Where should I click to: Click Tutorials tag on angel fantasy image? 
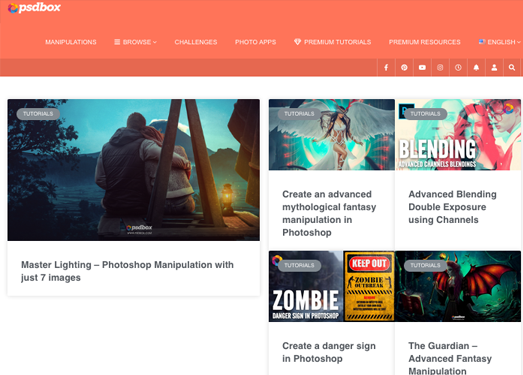[299, 114]
